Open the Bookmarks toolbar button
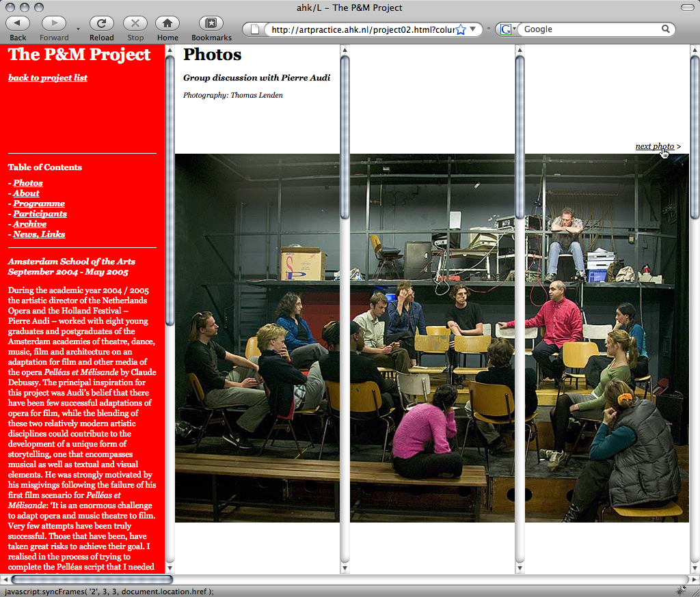Image resolution: width=700 pixels, height=597 pixels. [211, 23]
